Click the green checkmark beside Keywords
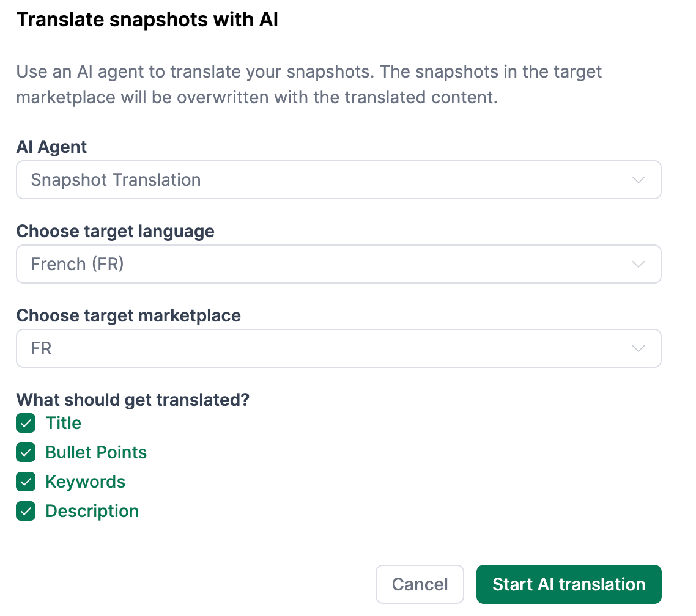This screenshot has width=696, height=616. (x=26, y=482)
